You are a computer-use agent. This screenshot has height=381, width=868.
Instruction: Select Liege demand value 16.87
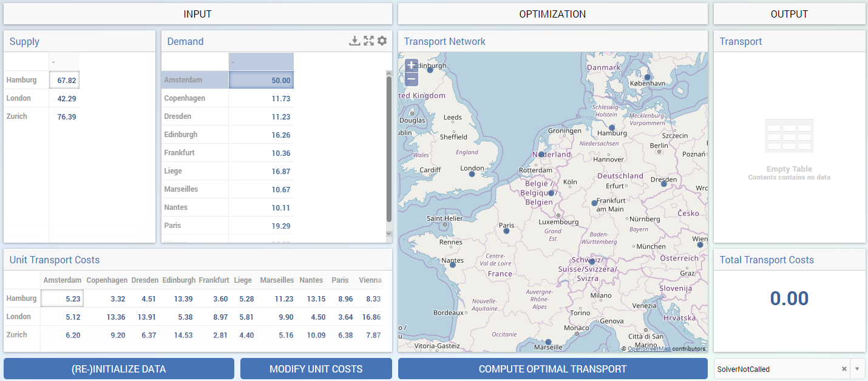[x=261, y=171]
